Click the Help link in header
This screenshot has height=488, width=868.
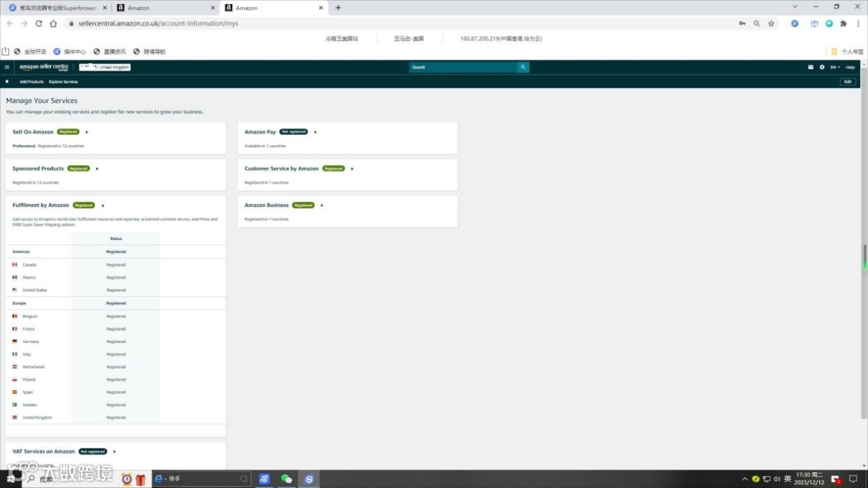[850, 67]
